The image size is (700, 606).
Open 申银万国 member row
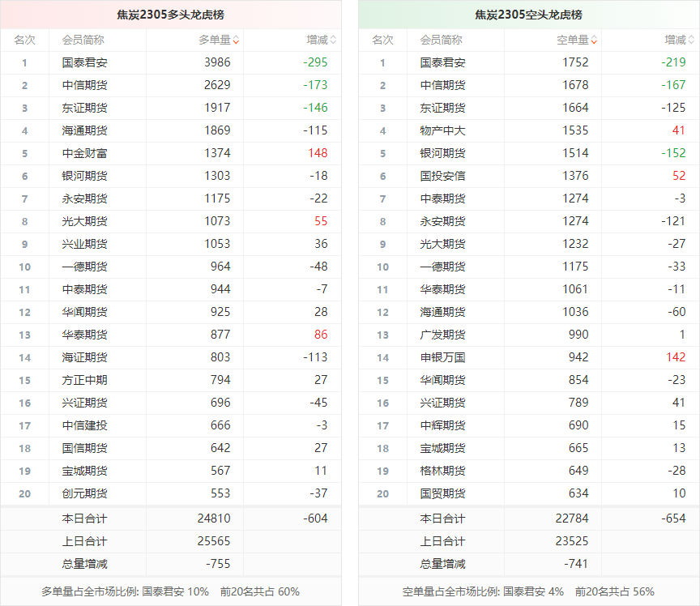click(442, 357)
